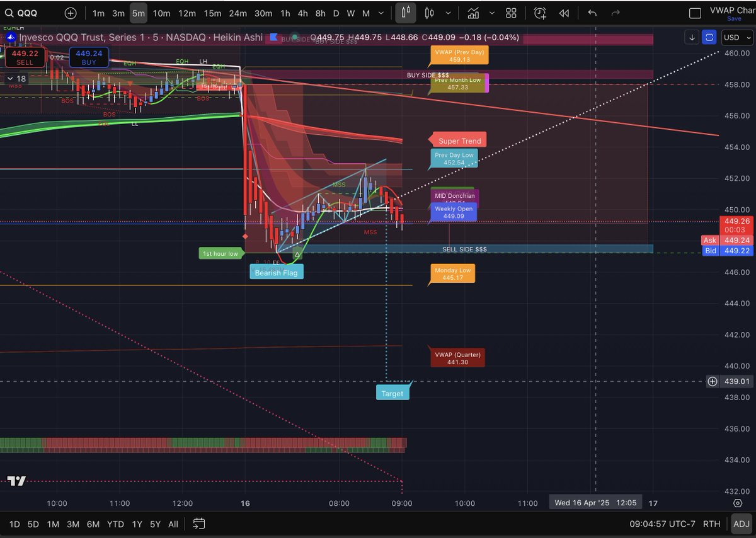Viewport: 756px width, 538px height.
Task: Set date range to 6M
Action: point(93,524)
